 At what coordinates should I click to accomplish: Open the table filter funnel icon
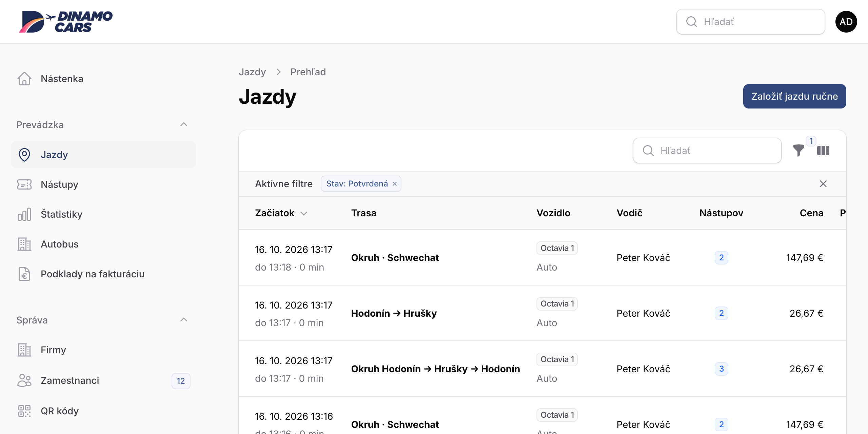(x=798, y=151)
